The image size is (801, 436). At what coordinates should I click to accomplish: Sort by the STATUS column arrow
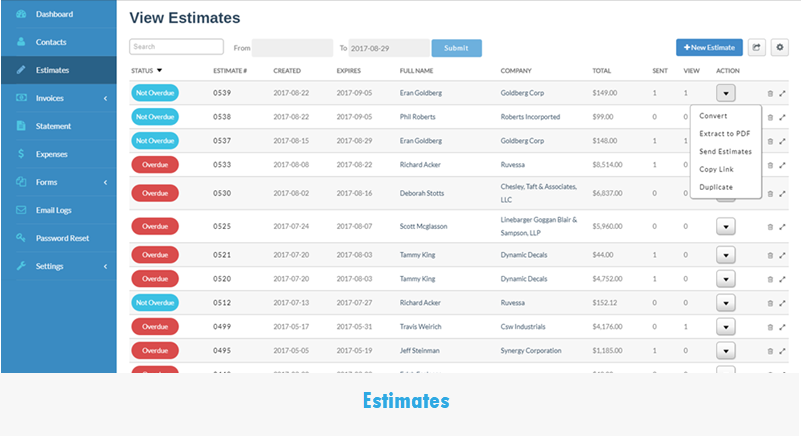159,71
